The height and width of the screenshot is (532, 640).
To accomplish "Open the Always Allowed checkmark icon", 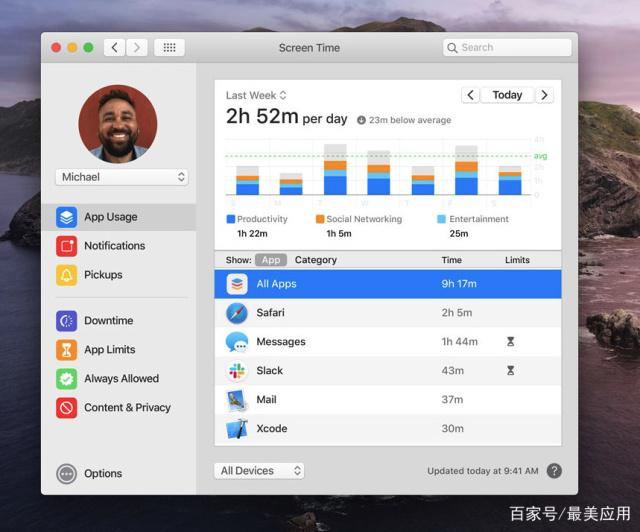I will tap(67, 378).
